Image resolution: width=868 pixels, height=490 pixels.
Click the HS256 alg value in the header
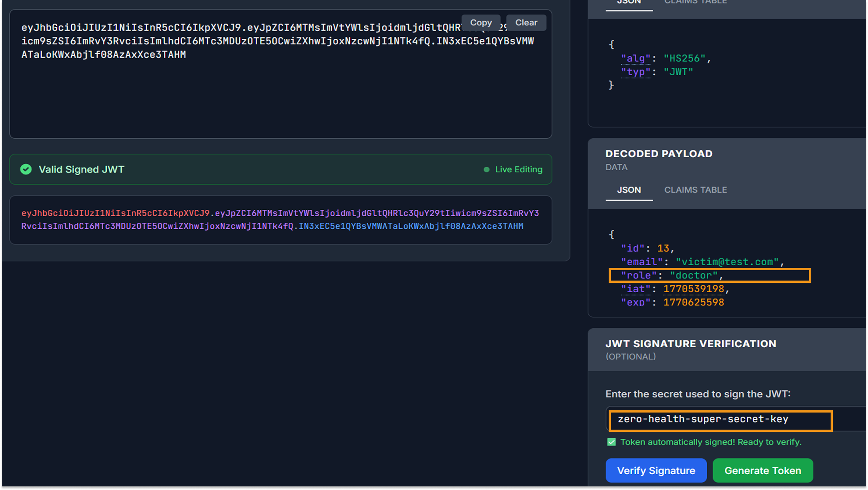pyautogui.click(x=684, y=59)
